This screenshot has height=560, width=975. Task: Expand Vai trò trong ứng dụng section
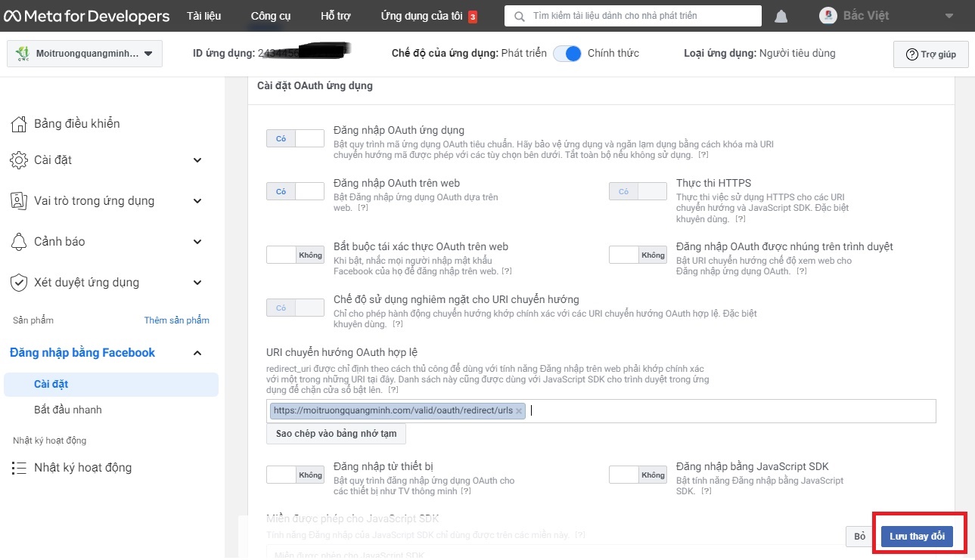click(x=197, y=201)
